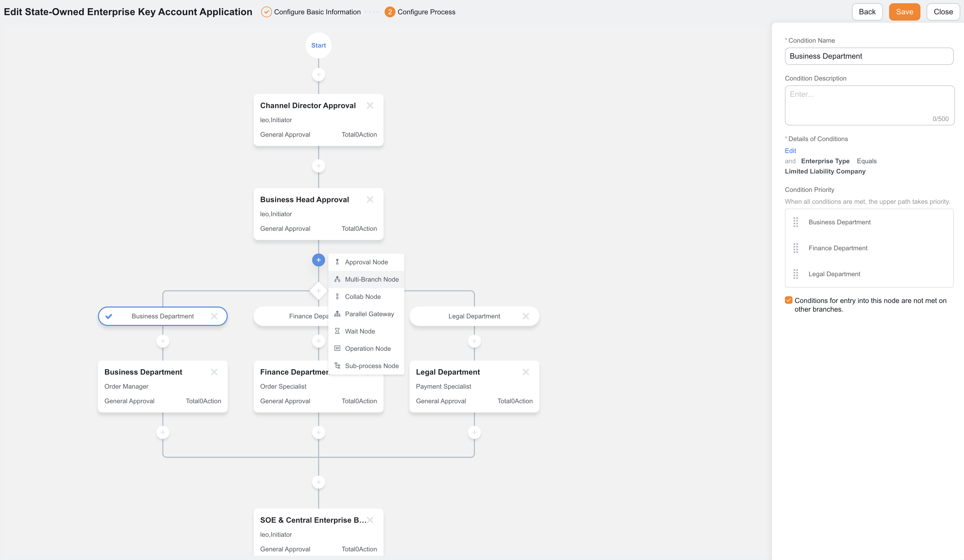The height and width of the screenshot is (560, 964).
Task: Choose Wait Node from the menu
Action: (366, 331)
